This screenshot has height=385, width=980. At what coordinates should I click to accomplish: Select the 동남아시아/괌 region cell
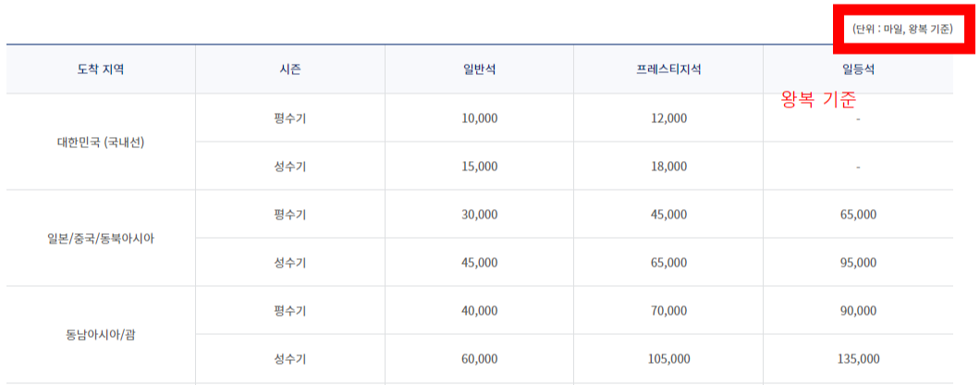point(101,335)
